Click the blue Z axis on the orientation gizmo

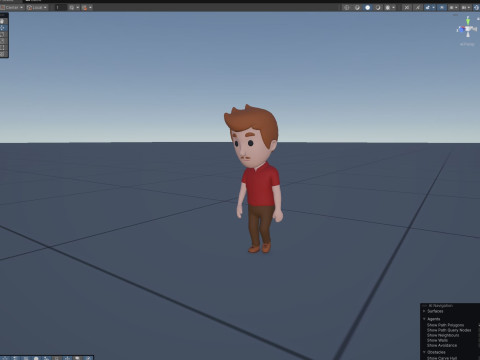point(461,30)
